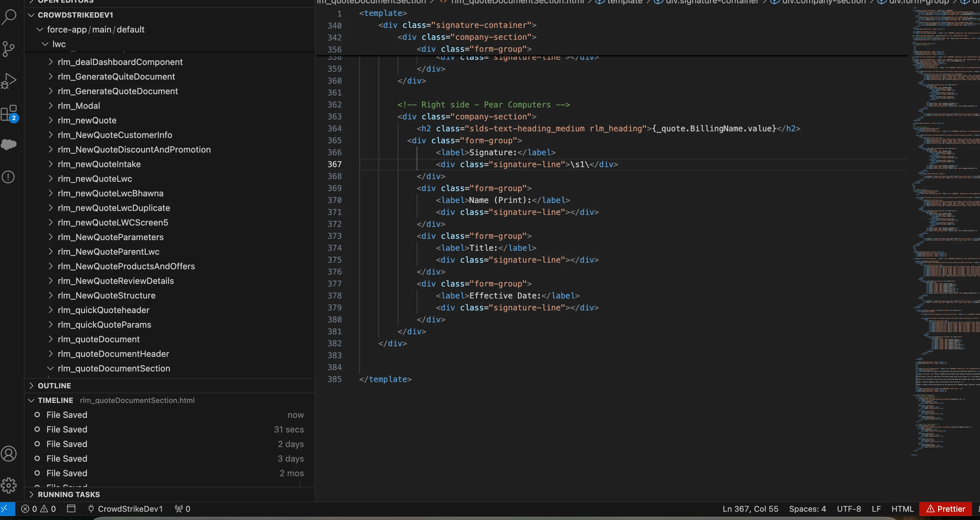Screen dimensions: 980x520
Task: Expand the OUTLINE section
Action: [x=54, y=386]
